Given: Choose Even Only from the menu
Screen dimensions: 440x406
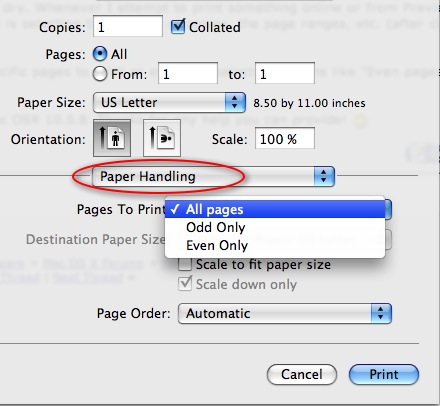Looking at the screenshot, I should (275, 245).
